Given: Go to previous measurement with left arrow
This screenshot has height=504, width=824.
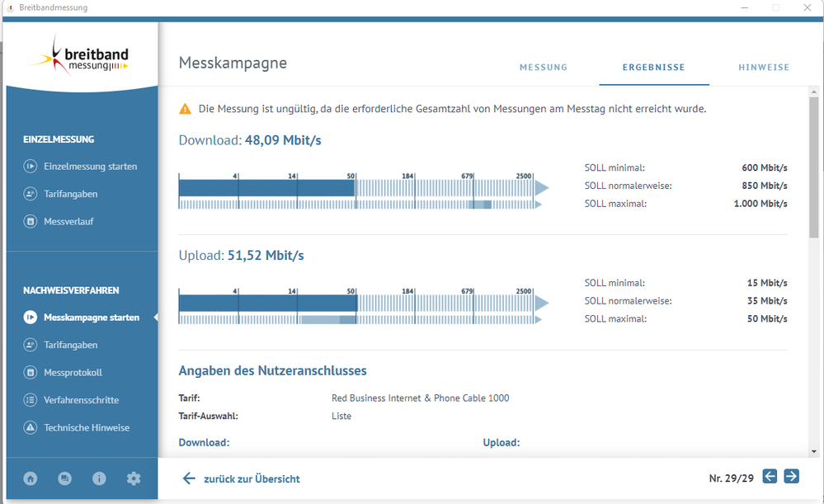Looking at the screenshot, I should [x=770, y=476].
